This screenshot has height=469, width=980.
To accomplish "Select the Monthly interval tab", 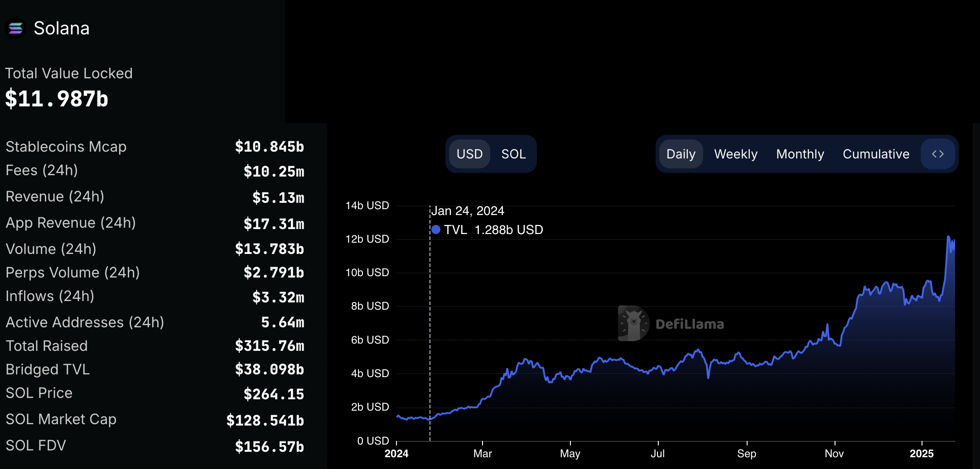I will (800, 154).
